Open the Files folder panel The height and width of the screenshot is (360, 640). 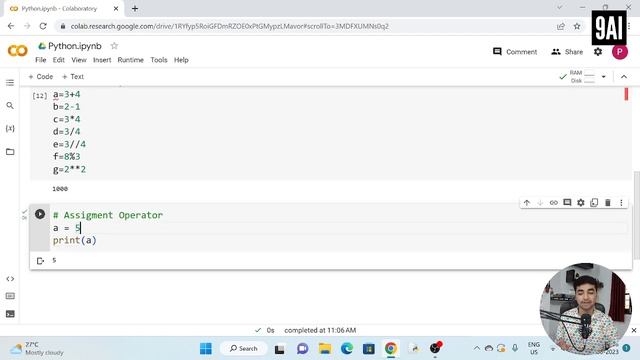click(10, 152)
